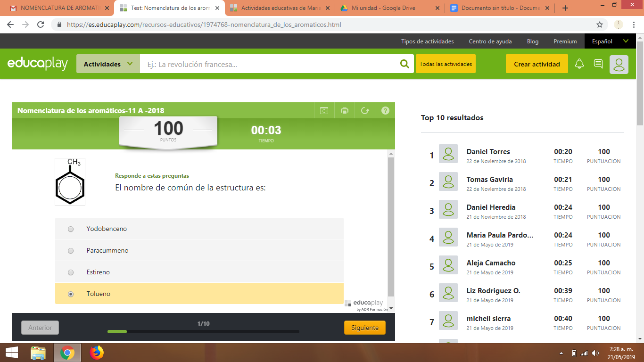644x362 pixels.
Task: Open Windows Start button
Action: click(x=12, y=353)
